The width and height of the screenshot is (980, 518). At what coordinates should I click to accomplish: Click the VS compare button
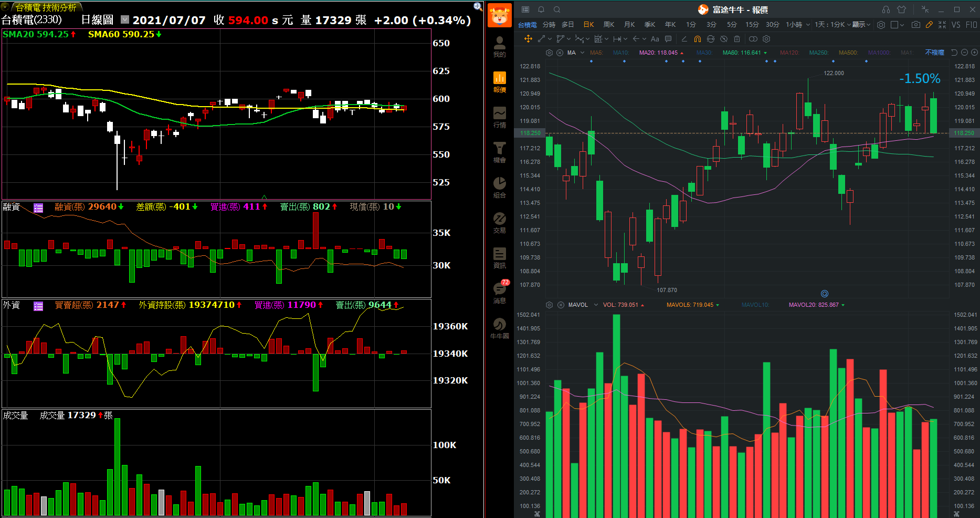click(x=956, y=25)
